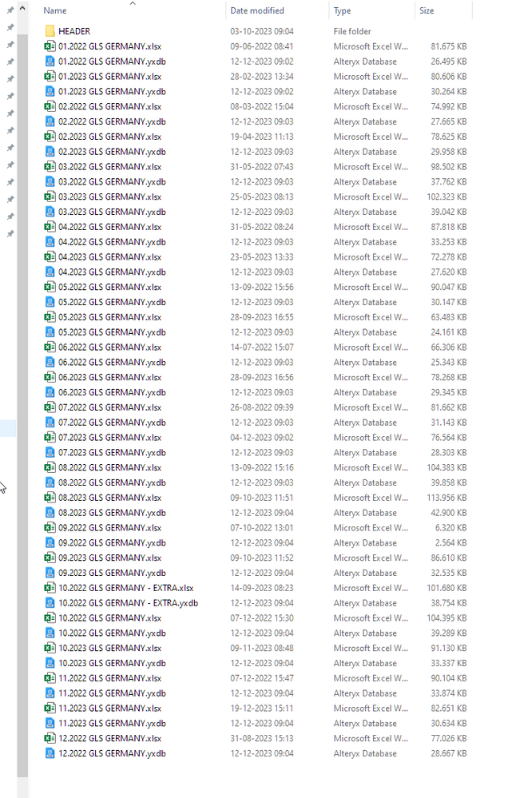The width and height of the screenshot is (532, 798).
Task: Click the size value 2.564 KB
Action: pyautogui.click(x=451, y=542)
